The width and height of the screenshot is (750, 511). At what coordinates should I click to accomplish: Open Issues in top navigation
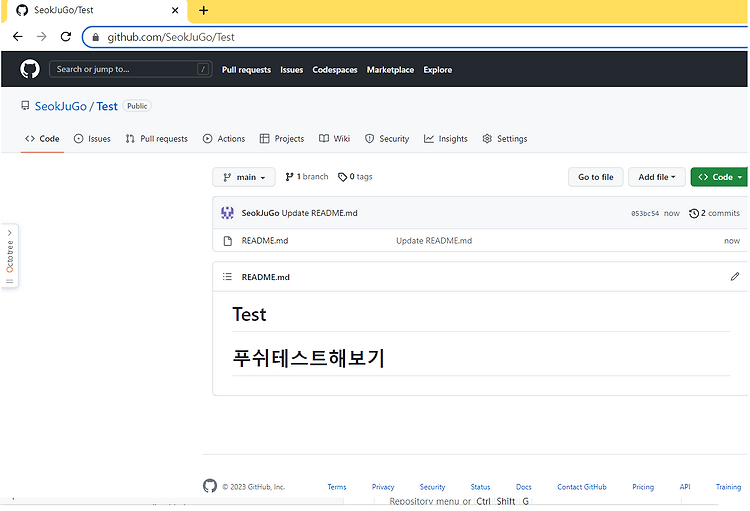coord(292,70)
